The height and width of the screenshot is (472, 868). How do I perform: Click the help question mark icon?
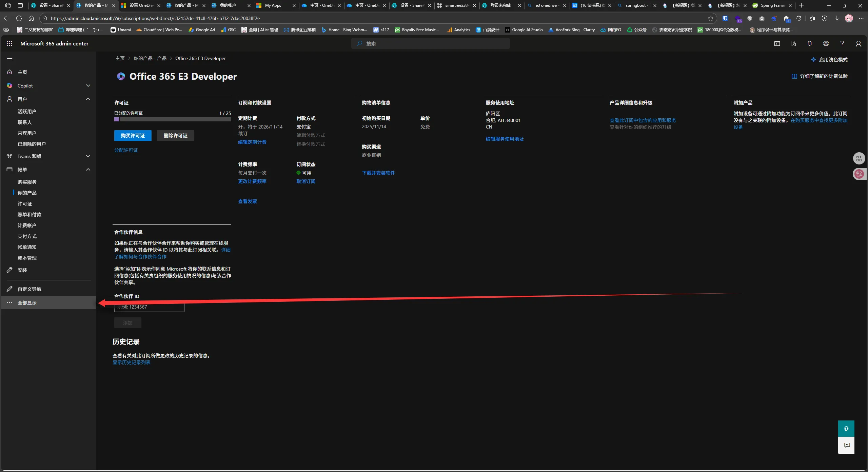842,43
